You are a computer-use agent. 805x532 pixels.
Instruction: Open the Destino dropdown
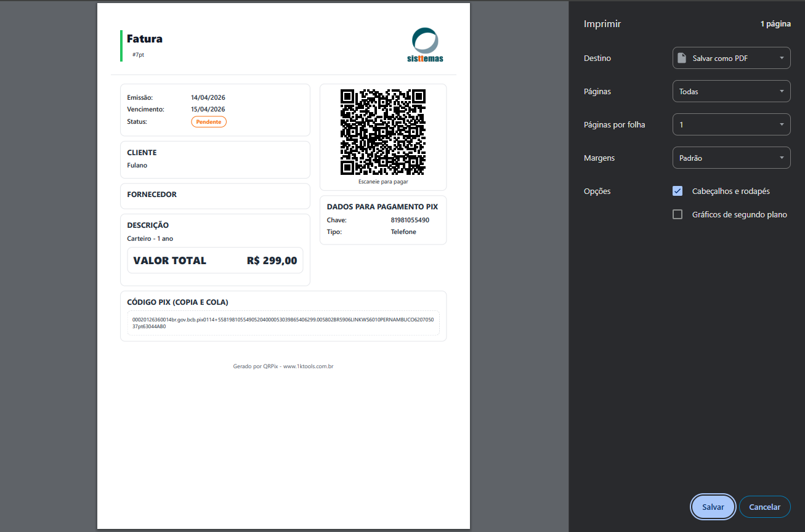pos(730,58)
